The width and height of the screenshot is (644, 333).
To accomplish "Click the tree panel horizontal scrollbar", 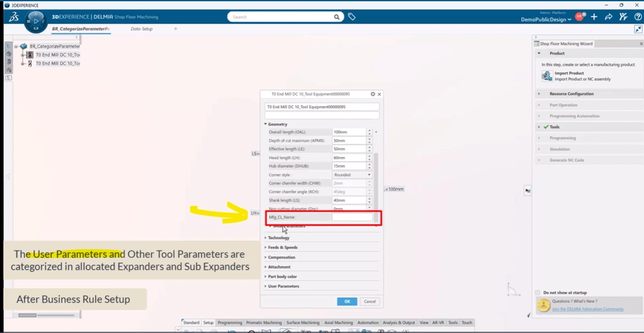I will coord(28,316).
